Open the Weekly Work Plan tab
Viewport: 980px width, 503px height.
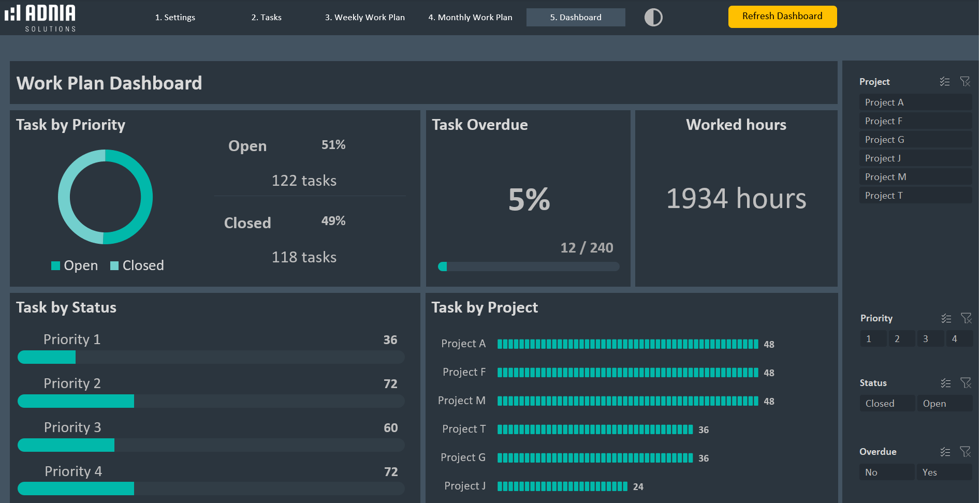pos(364,18)
